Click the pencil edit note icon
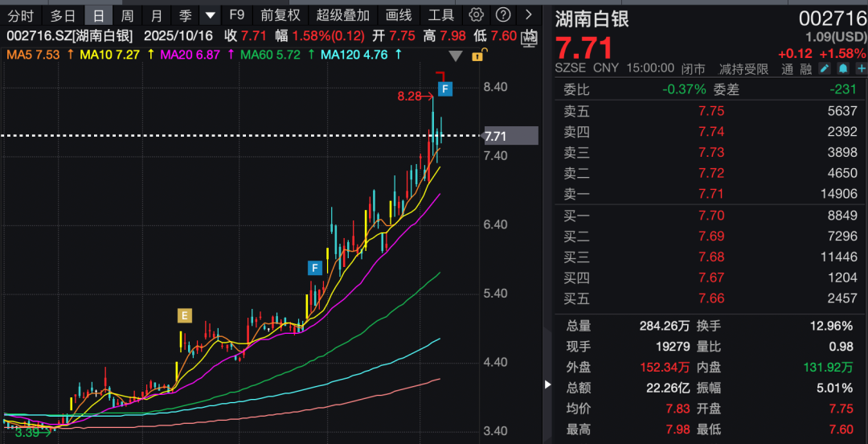The width and height of the screenshot is (868, 444). pos(825,69)
